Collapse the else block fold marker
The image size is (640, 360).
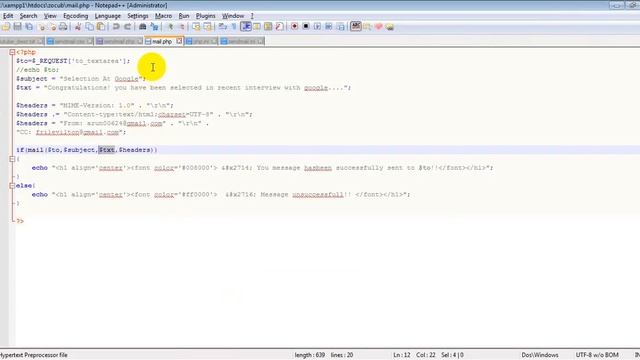pyautogui.click(x=12, y=186)
